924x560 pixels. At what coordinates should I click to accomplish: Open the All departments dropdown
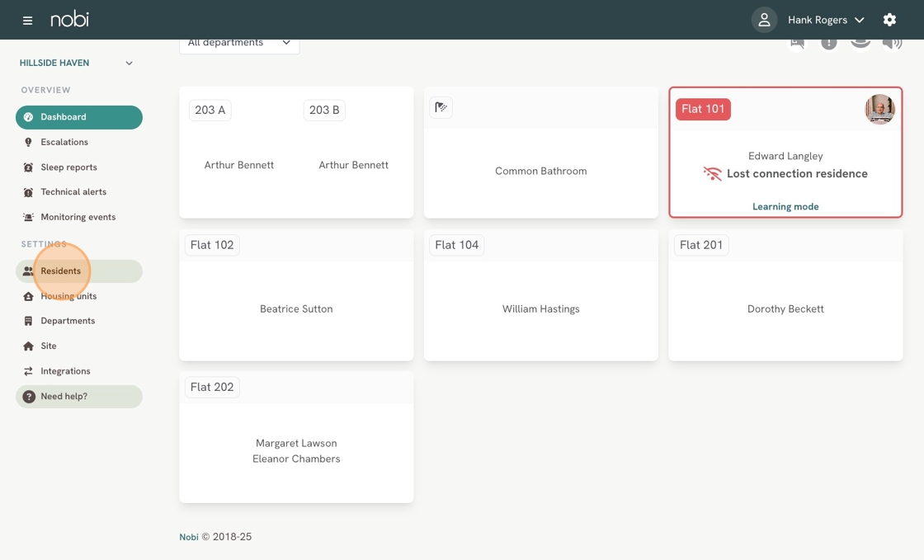(239, 43)
